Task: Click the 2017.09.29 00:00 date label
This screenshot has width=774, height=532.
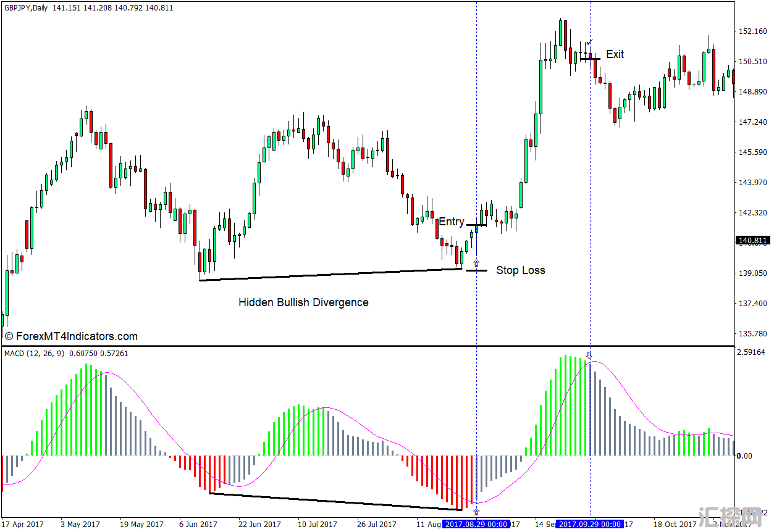Action: coord(590,524)
